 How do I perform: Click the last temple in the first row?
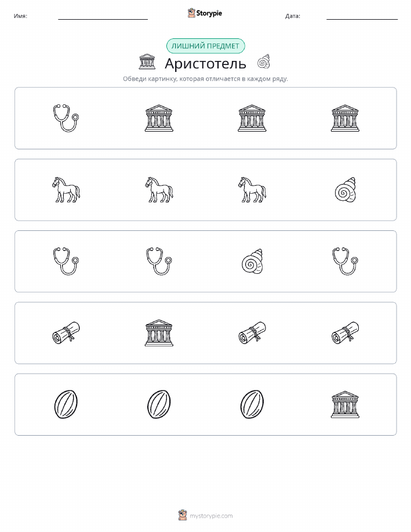(x=345, y=118)
